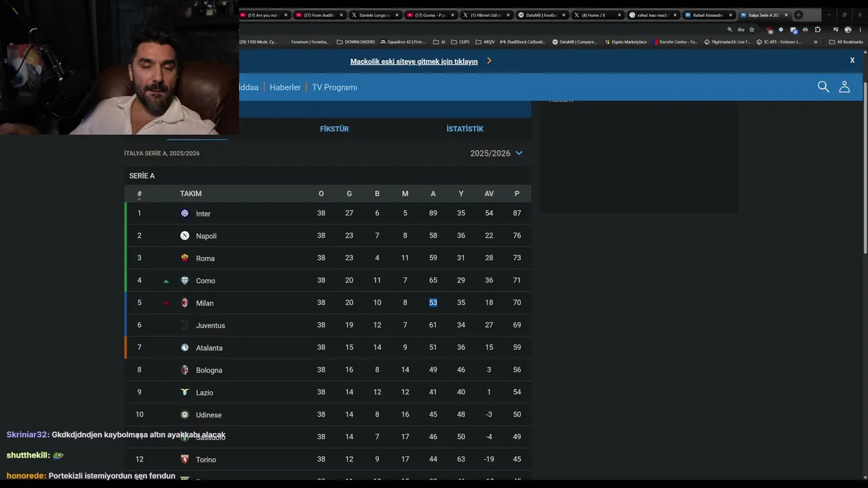868x488 pixels.
Task: Close the 'Home / X' browser tab
Action: pos(619,15)
